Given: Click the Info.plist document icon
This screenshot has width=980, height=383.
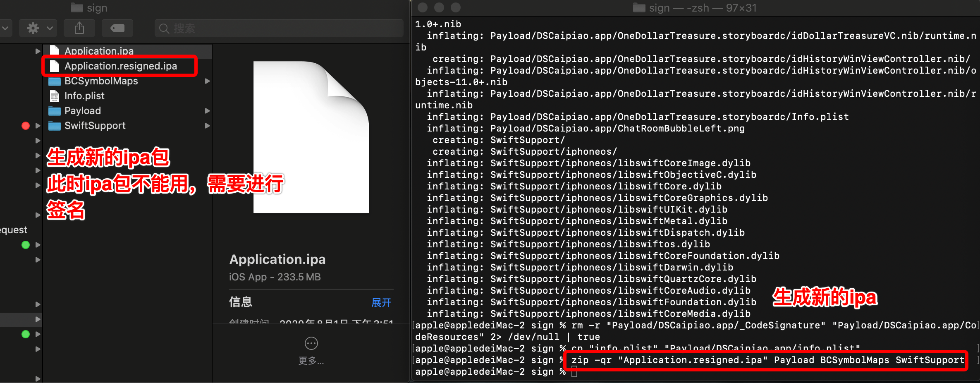Looking at the screenshot, I should click(x=54, y=96).
